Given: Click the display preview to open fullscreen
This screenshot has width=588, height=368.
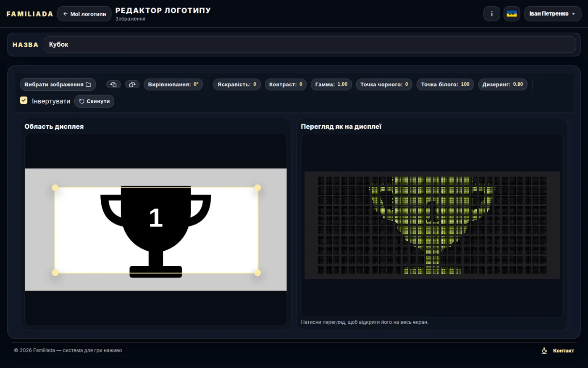Looking at the screenshot, I should tap(432, 225).
